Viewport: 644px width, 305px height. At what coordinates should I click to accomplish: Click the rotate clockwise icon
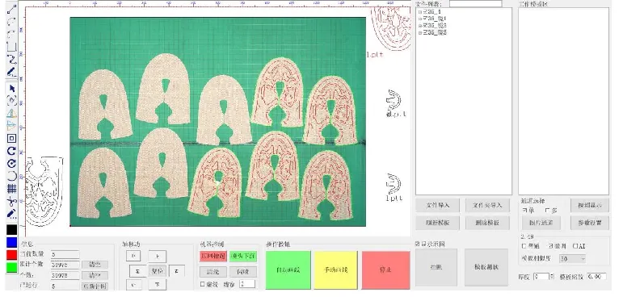tap(11, 151)
